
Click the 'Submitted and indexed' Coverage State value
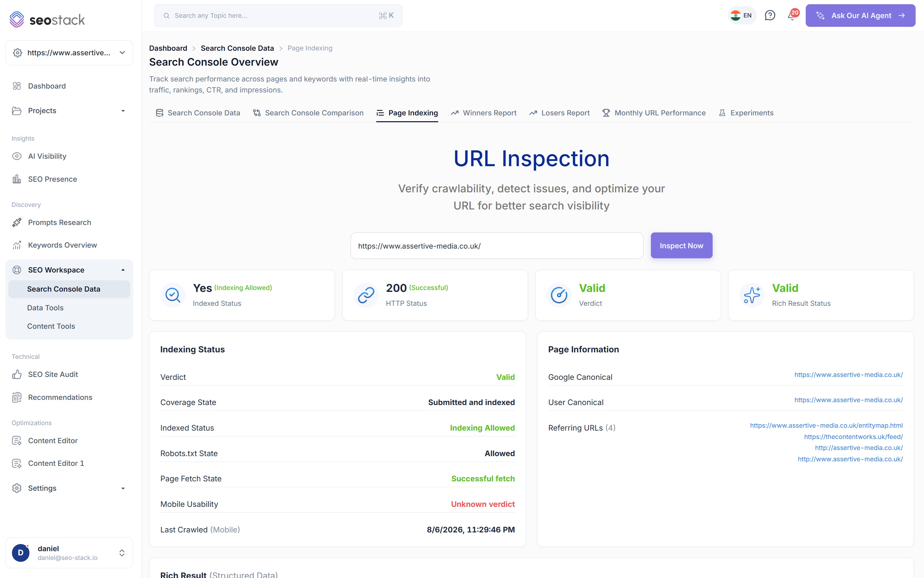471,402
